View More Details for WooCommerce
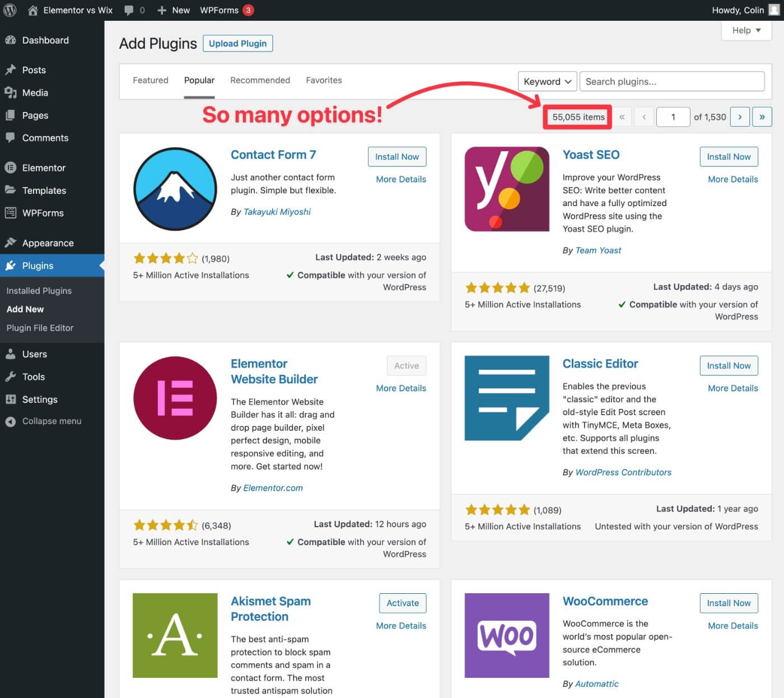The width and height of the screenshot is (784, 698). (x=733, y=626)
